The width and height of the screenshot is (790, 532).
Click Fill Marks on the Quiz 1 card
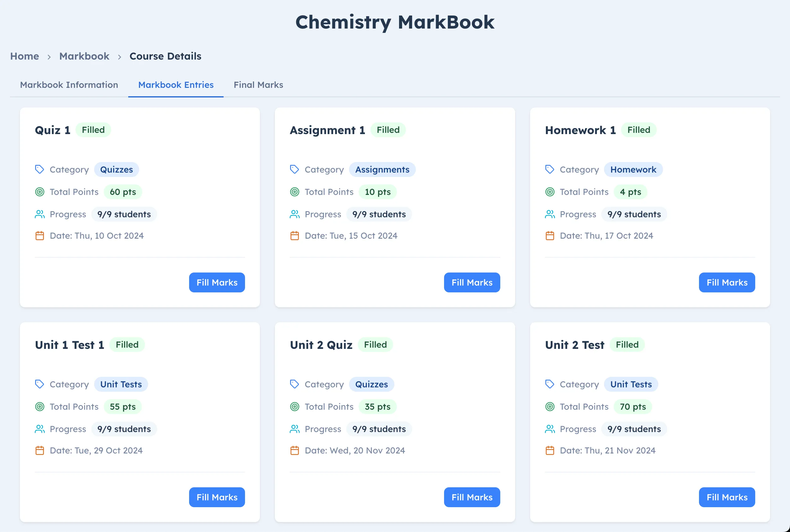[x=217, y=282]
